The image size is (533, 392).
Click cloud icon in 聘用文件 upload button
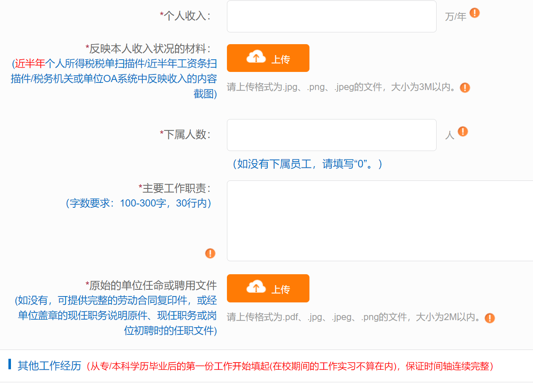(256, 288)
